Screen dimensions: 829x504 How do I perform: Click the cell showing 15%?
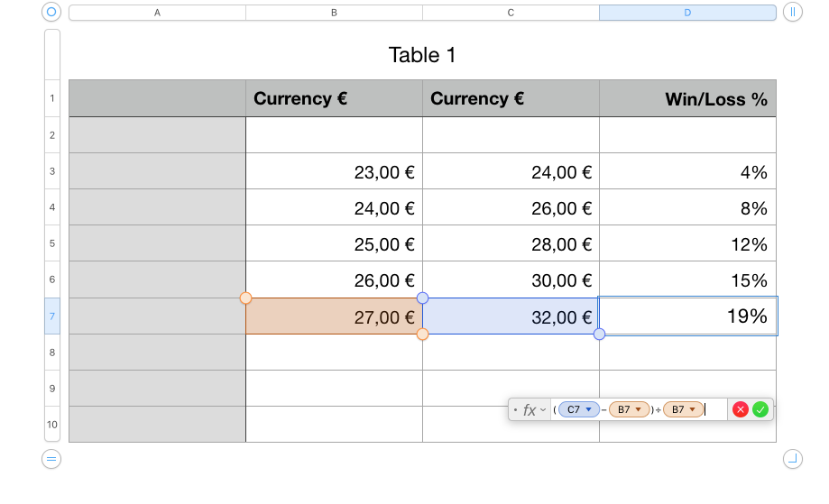[687, 280]
